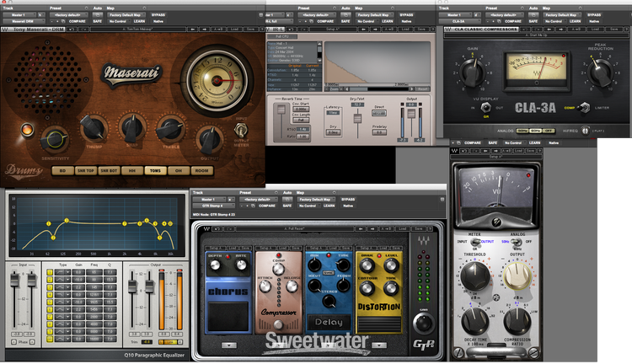
Task: Click BYPASS in Maserati DRM window header
Action: pos(158,15)
